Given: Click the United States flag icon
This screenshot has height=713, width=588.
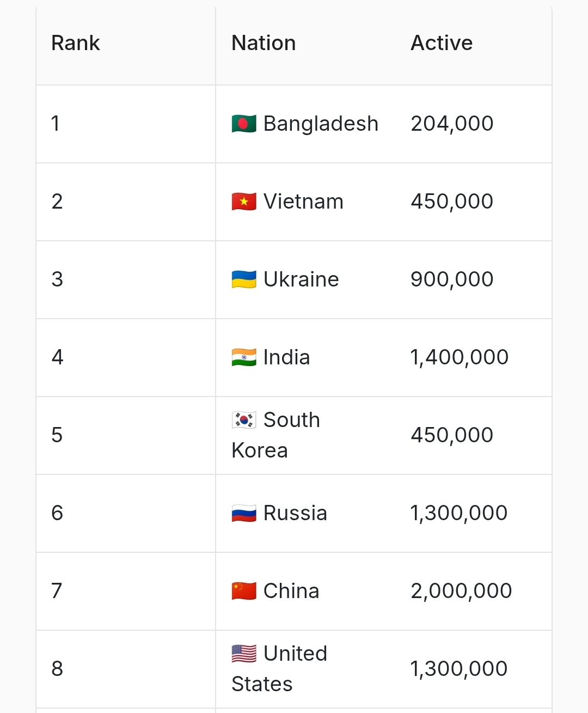Looking at the screenshot, I should pyautogui.click(x=244, y=654).
